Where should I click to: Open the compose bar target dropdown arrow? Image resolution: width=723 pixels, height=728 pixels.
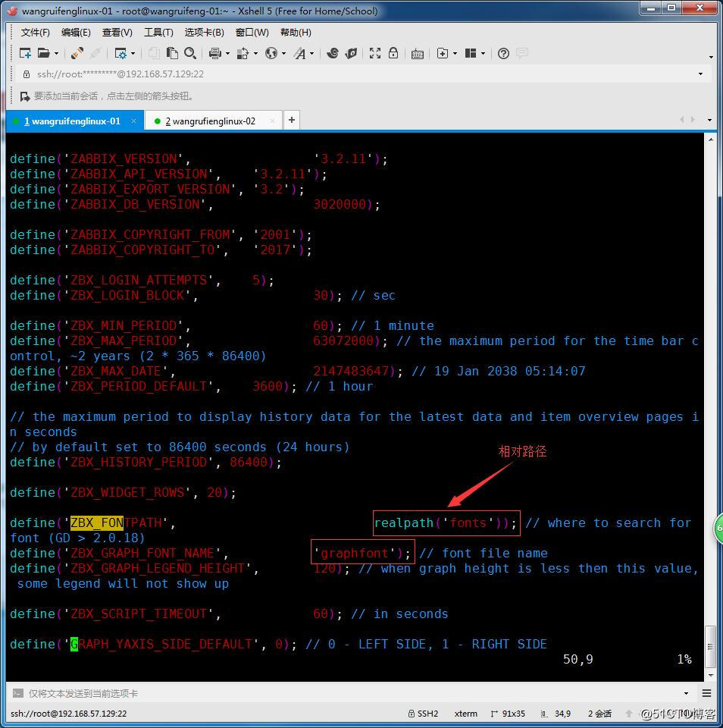(x=687, y=693)
